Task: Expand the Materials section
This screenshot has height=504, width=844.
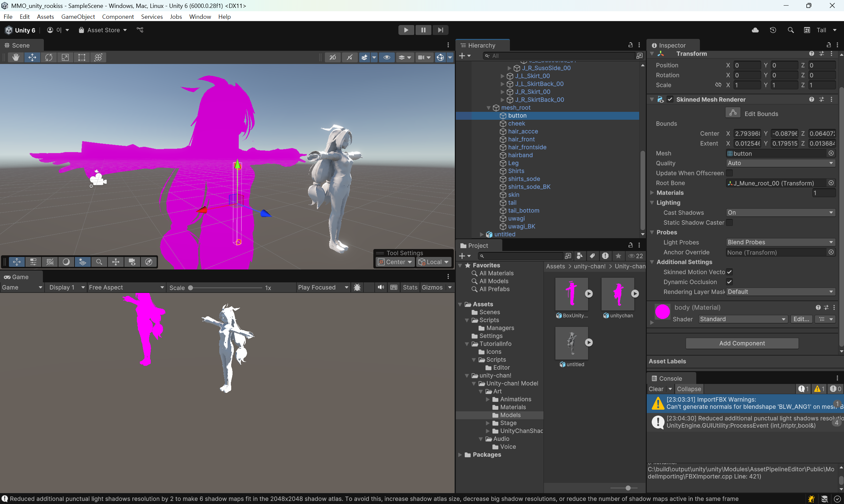Action: (x=652, y=193)
